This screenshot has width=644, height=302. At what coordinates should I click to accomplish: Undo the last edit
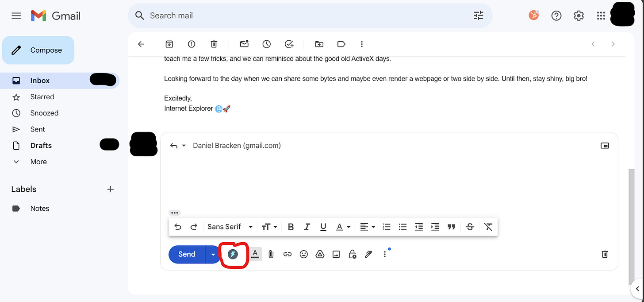point(178,227)
